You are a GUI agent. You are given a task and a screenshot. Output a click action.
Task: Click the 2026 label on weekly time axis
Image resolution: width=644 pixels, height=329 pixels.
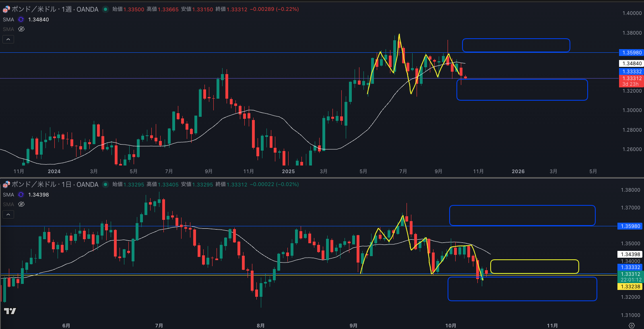518,172
